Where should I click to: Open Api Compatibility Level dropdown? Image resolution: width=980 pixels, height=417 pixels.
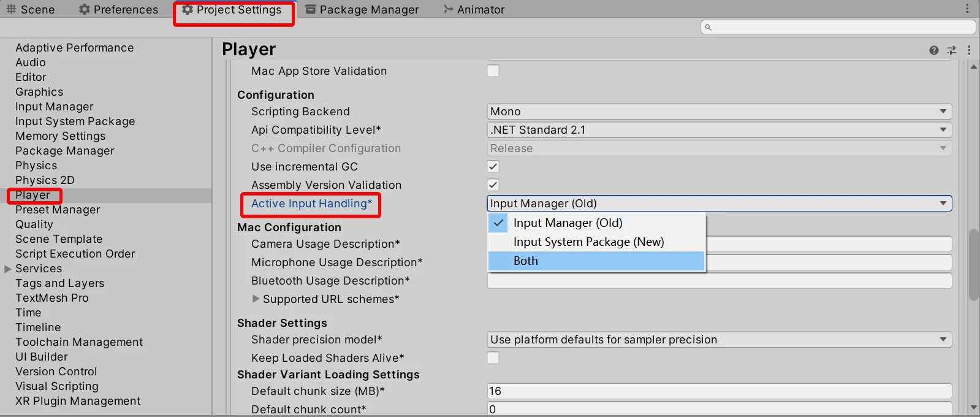coord(719,130)
